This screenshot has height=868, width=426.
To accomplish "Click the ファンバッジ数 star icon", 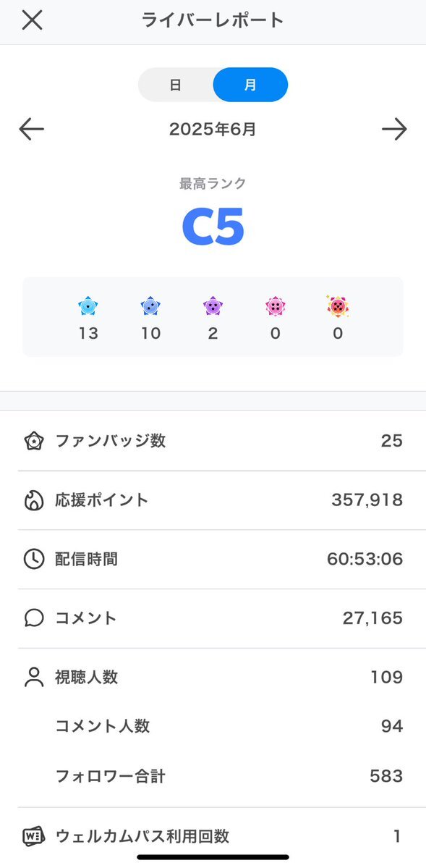I will click(x=34, y=441).
